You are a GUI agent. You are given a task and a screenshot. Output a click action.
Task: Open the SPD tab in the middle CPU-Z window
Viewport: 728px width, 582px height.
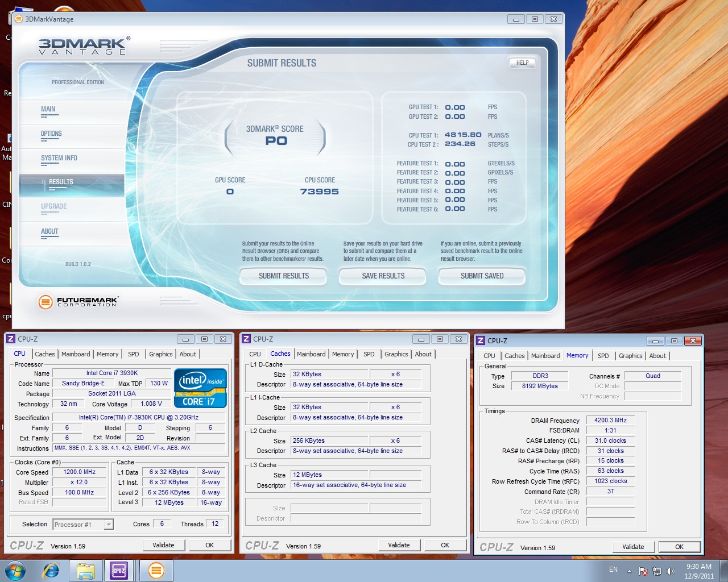(369, 354)
